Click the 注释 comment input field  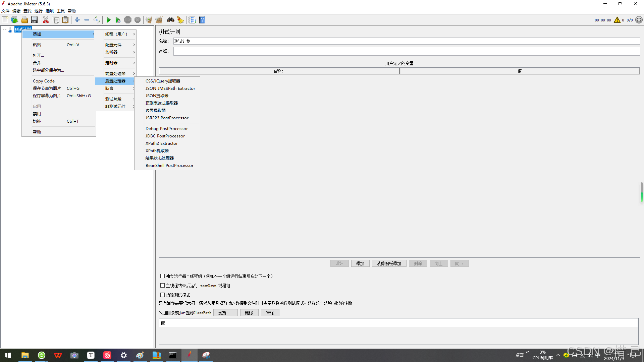pos(406,51)
